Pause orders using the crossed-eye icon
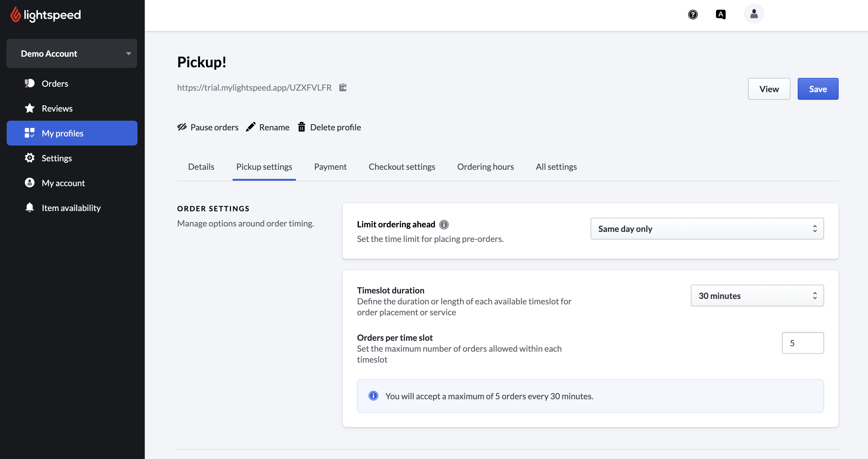The image size is (868, 459). coord(182,127)
